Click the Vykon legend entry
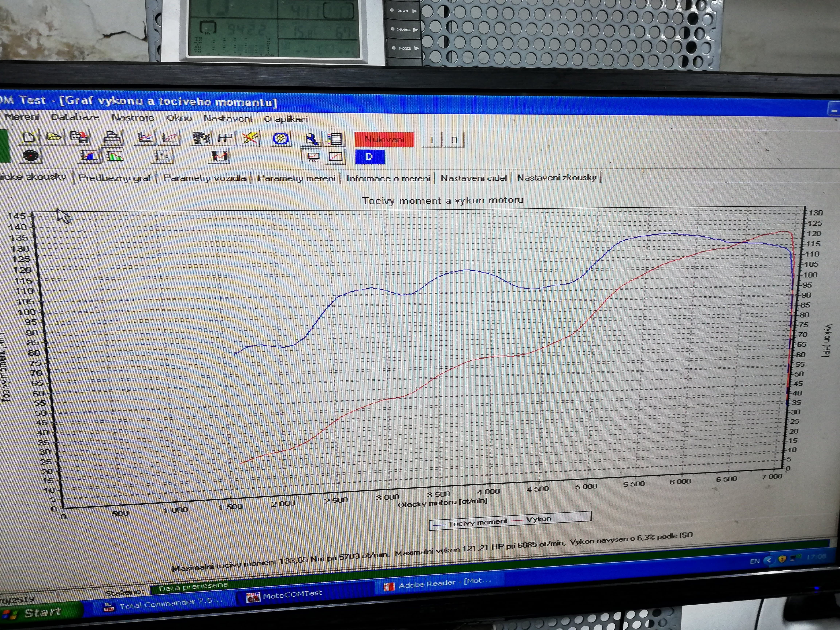840x630 pixels. (x=532, y=519)
